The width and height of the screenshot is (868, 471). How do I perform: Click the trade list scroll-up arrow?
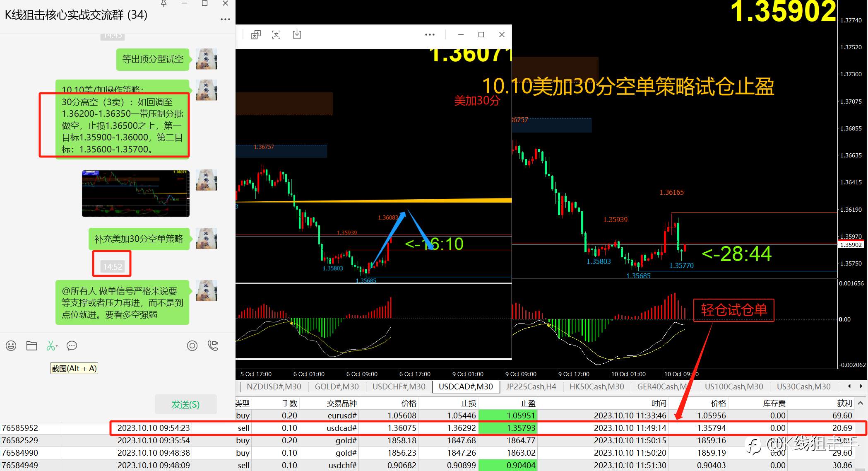pos(860,403)
